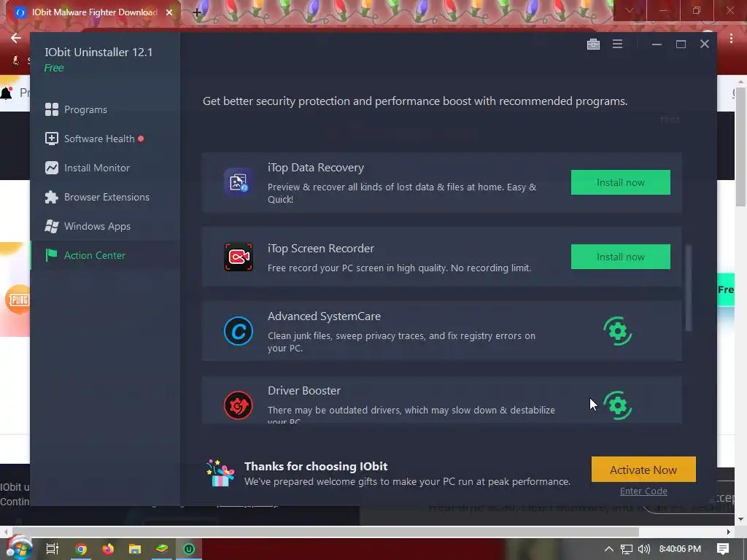Click the Activate Now button
The width and height of the screenshot is (747, 560).
click(643, 470)
